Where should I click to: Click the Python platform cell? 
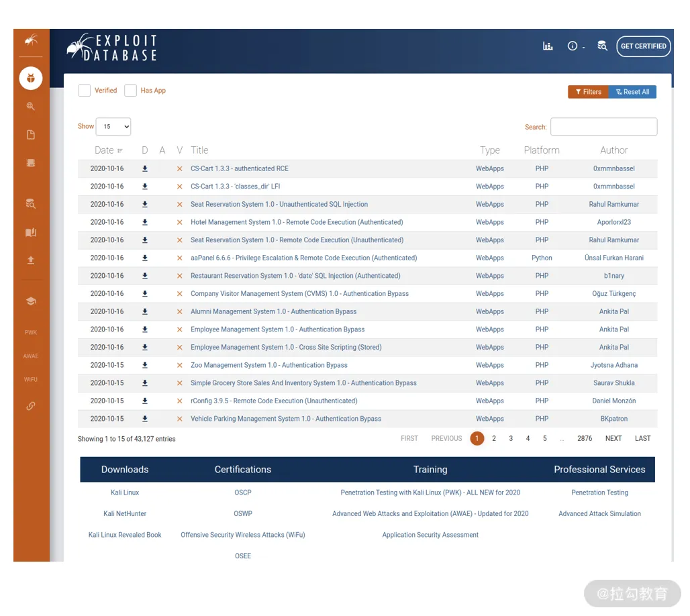(x=542, y=258)
